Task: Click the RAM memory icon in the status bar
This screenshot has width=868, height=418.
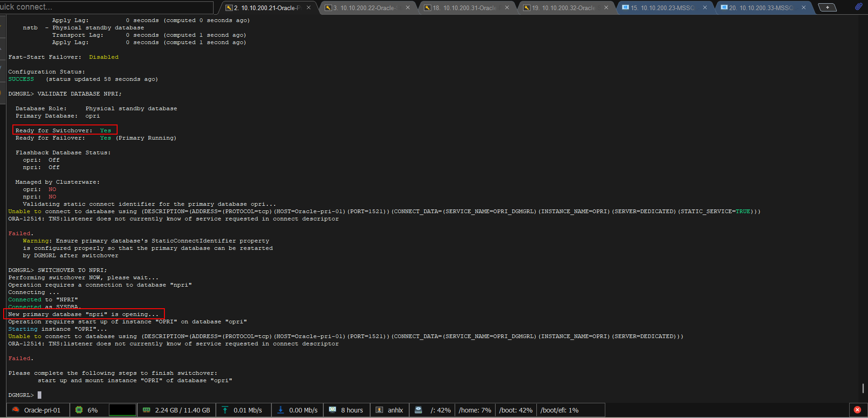Action: click(147, 410)
